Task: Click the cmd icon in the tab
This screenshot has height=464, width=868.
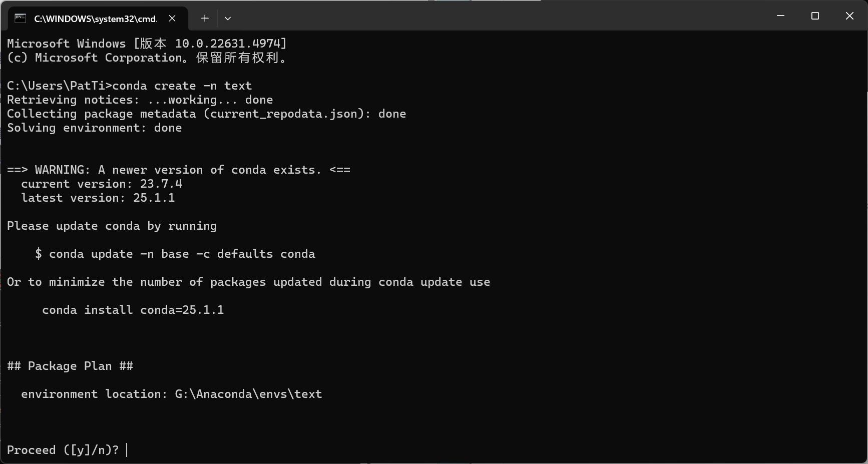Action: [20, 19]
